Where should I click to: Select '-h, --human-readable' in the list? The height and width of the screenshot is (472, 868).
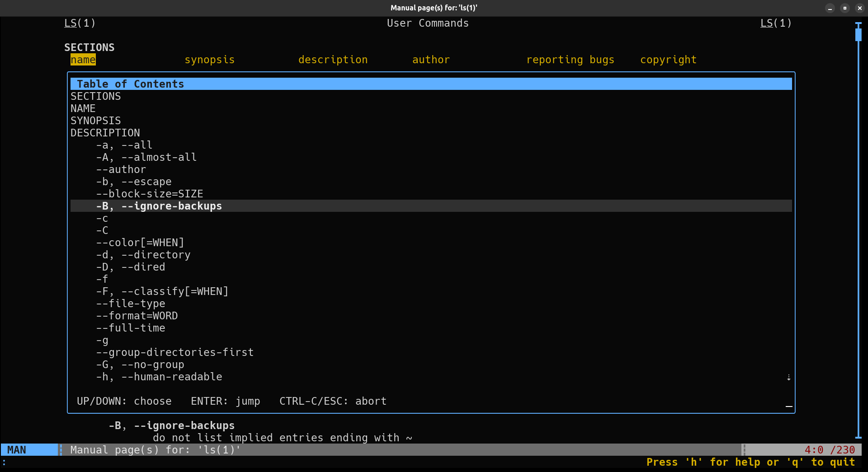click(159, 376)
